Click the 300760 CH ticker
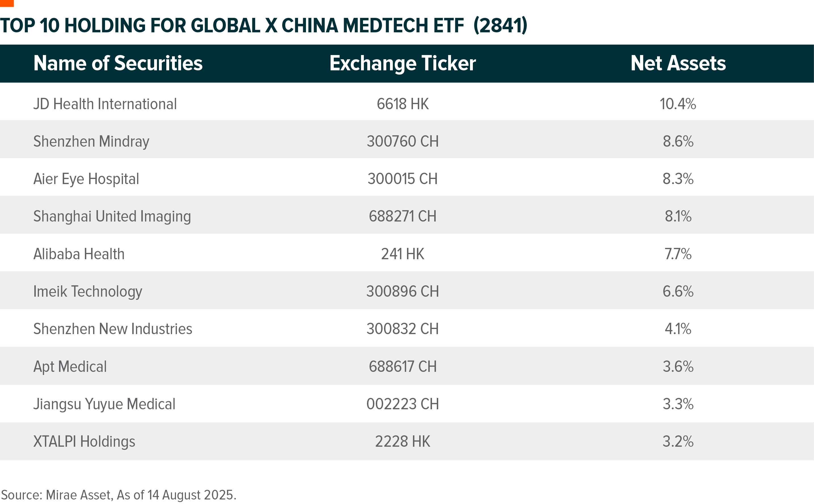814x504 pixels. click(402, 141)
